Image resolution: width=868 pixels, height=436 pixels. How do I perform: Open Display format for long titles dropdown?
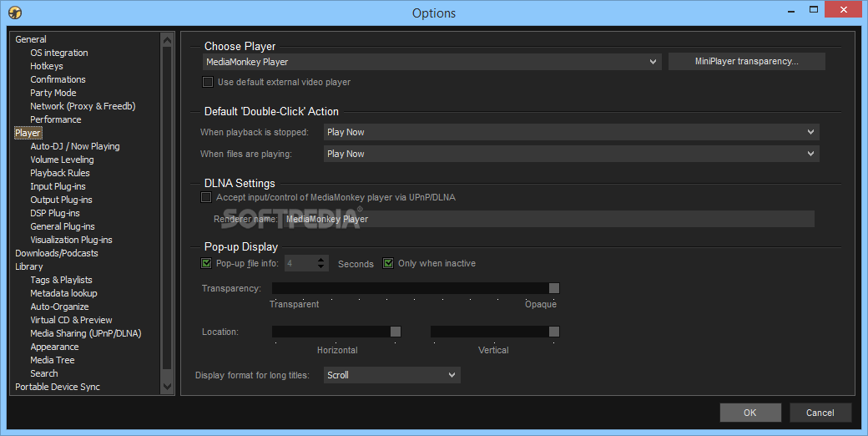(x=392, y=375)
